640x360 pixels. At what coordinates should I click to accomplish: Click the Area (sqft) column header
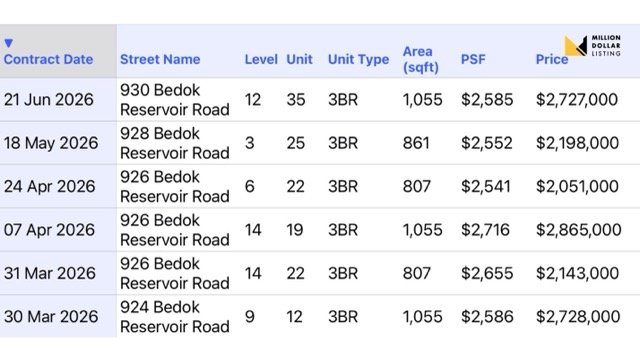(421, 60)
